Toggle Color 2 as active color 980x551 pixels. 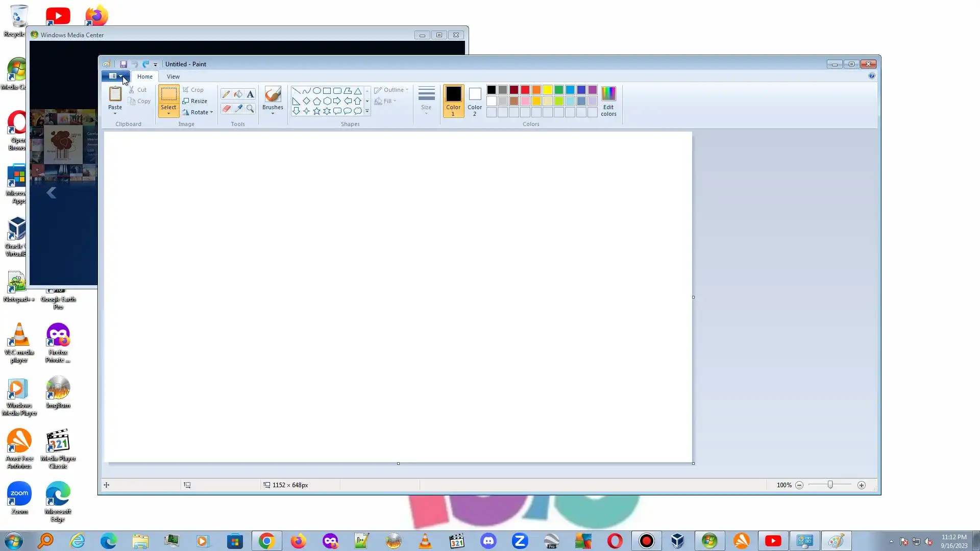474,101
